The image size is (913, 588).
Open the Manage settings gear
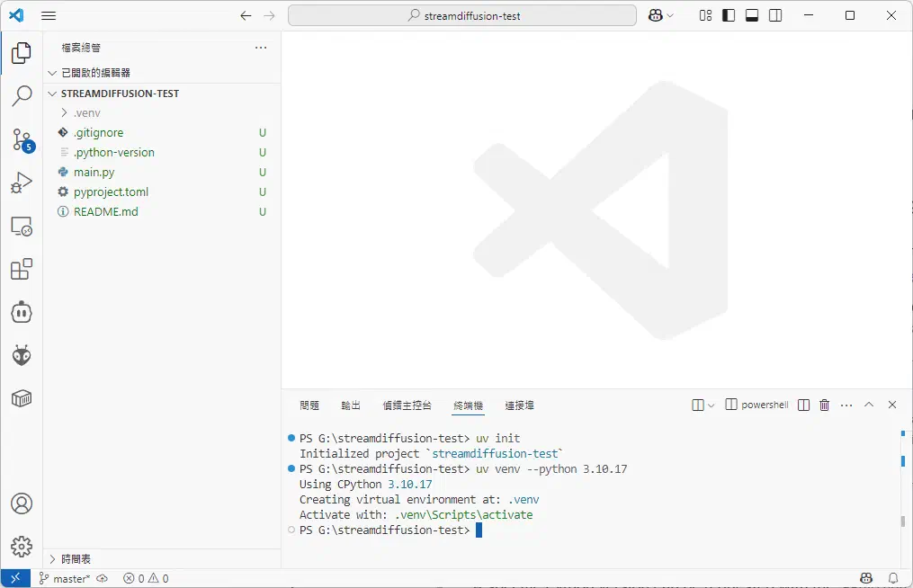pyautogui.click(x=22, y=546)
